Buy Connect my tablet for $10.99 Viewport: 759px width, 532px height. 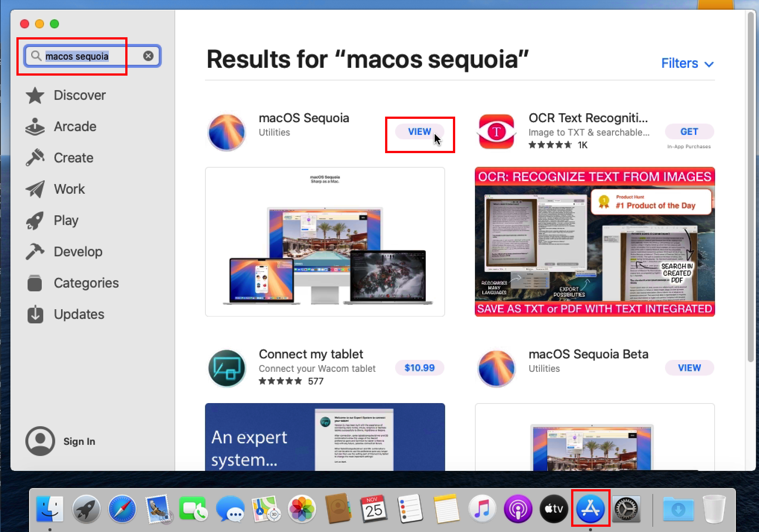419,368
